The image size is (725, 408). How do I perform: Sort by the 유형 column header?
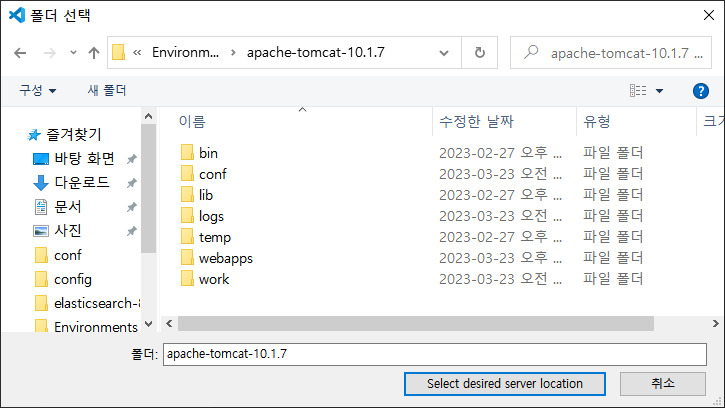596,122
